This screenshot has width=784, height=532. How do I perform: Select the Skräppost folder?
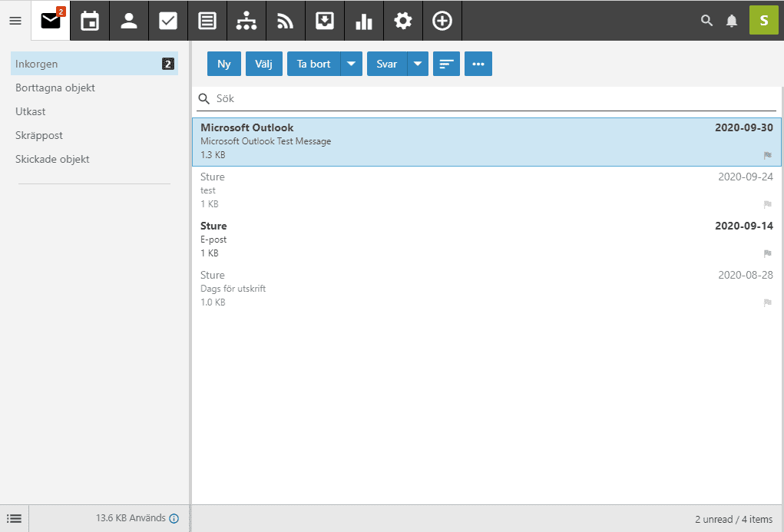[39, 135]
